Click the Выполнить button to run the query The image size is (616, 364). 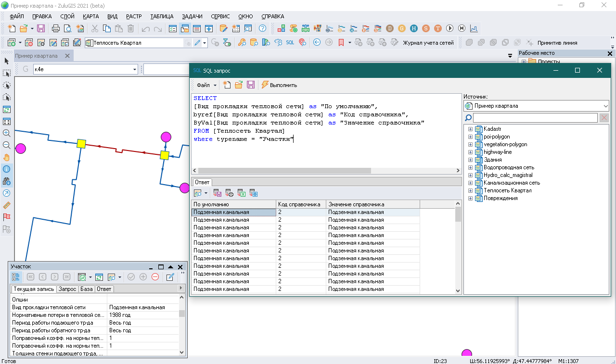pos(279,85)
